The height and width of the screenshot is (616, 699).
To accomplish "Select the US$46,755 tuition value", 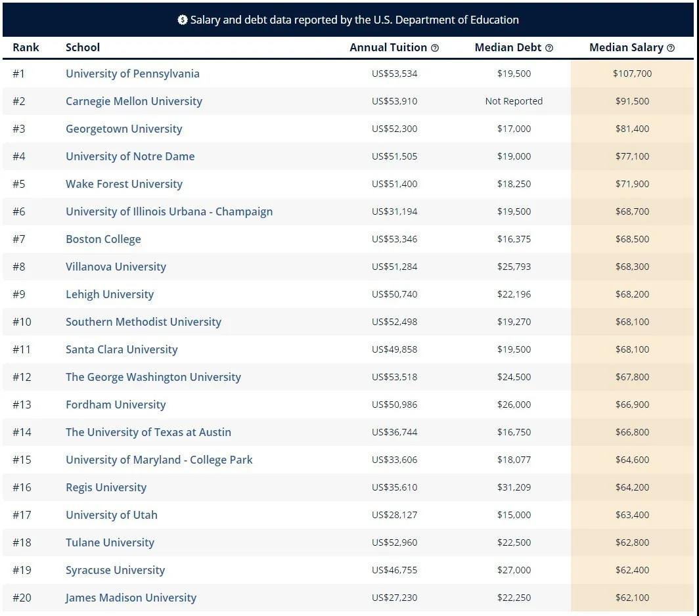I will tap(395, 571).
